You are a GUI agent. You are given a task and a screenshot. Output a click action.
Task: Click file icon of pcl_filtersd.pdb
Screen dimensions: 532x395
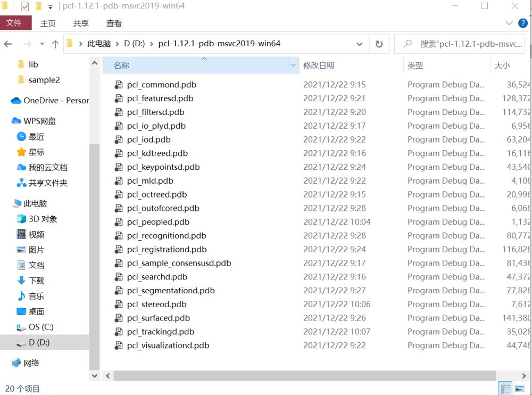tap(119, 112)
